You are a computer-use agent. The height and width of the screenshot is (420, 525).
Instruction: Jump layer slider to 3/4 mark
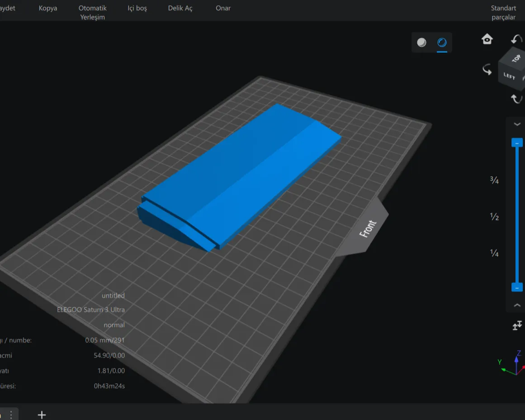point(494,180)
